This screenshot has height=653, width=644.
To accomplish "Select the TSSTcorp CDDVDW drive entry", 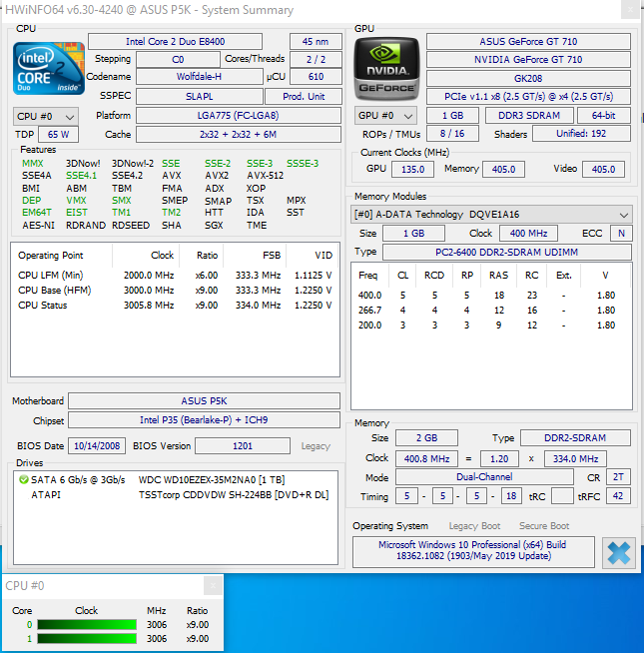I will [x=233, y=494].
